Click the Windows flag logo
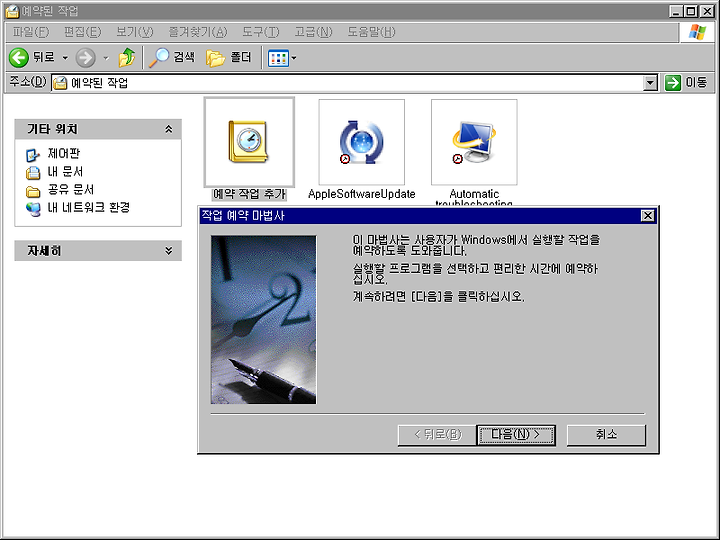 pyautogui.click(x=697, y=32)
